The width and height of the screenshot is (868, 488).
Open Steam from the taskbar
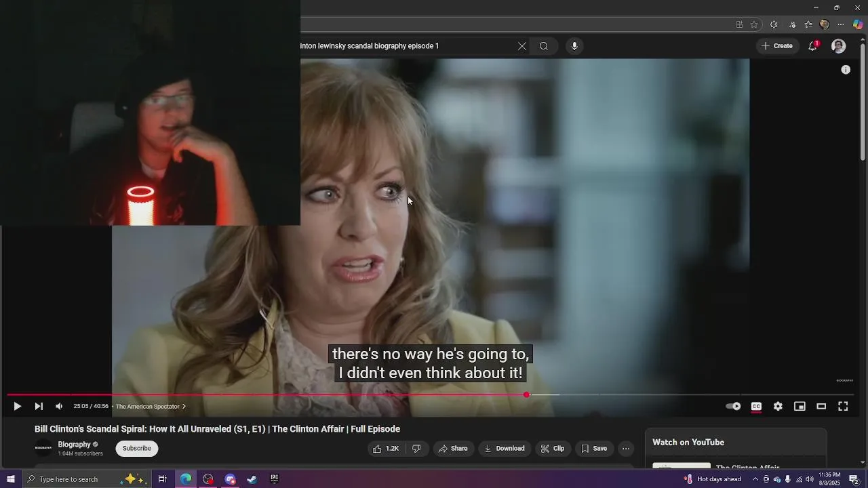252,479
